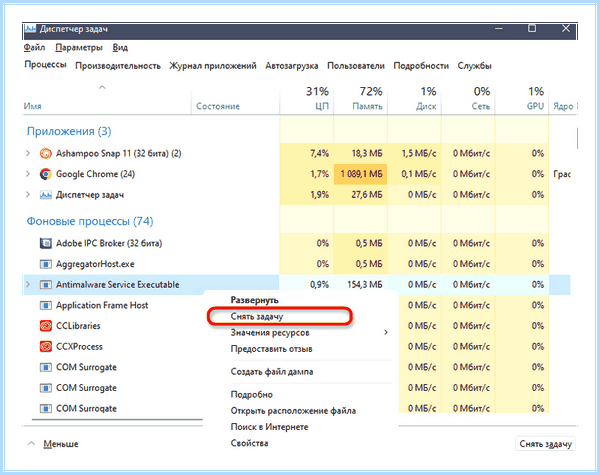Open the Службы tab
The height and width of the screenshot is (475, 600).
[474, 66]
